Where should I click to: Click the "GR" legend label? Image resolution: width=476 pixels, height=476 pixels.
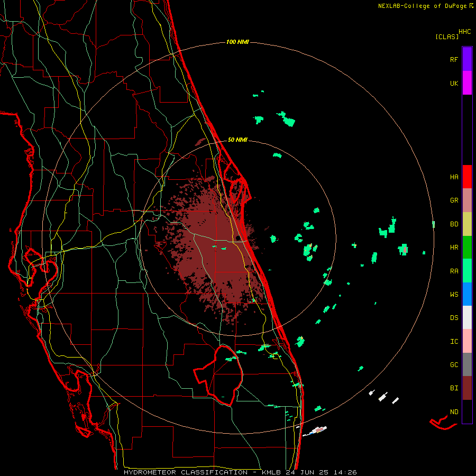click(x=454, y=200)
